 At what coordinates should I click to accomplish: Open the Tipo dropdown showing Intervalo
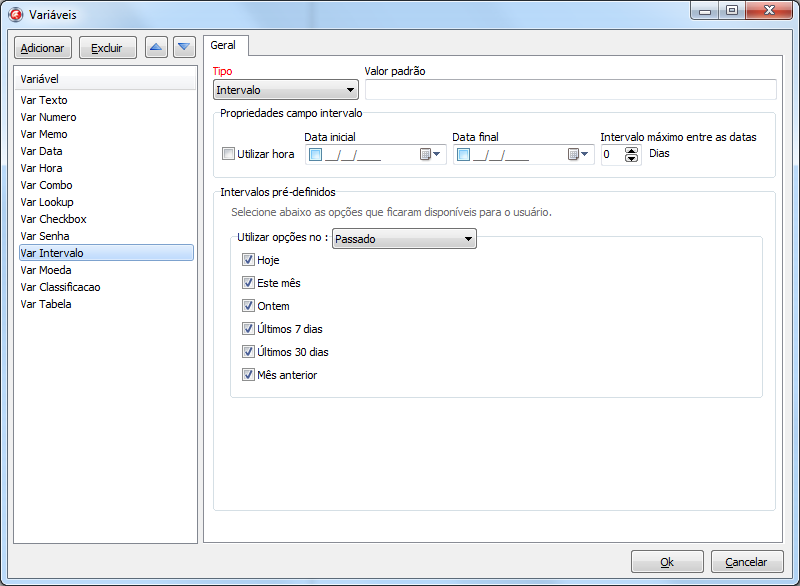pyautogui.click(x=286, y=90)
